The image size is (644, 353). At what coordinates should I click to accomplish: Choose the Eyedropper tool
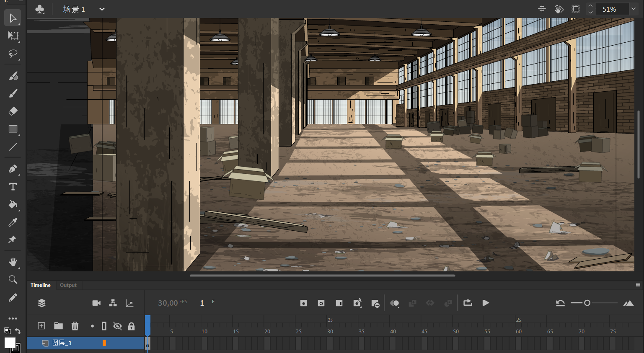pos(13,222)
